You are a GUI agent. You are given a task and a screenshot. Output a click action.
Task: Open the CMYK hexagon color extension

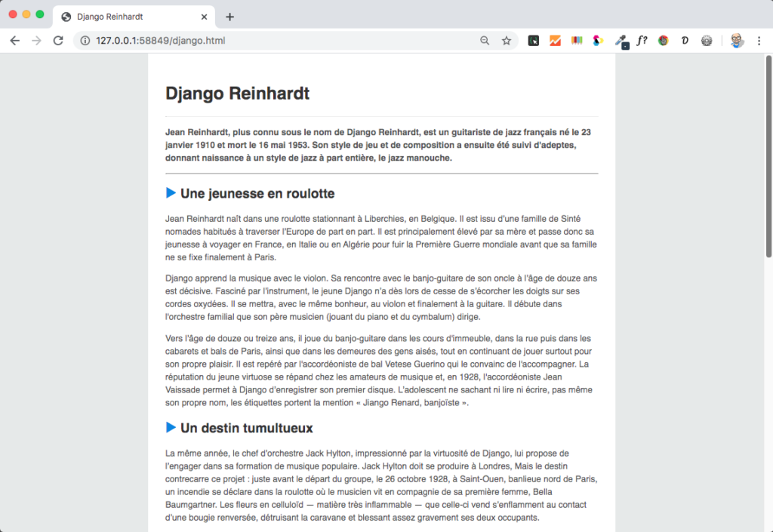598,41
